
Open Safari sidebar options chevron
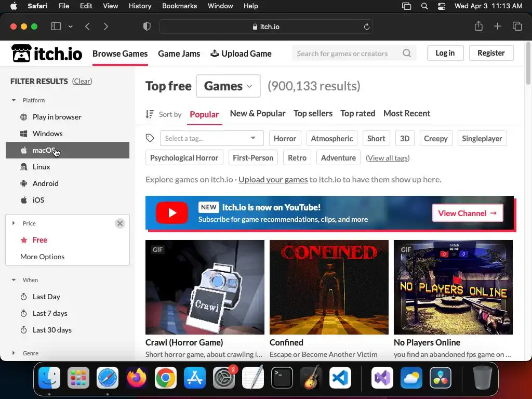70,26
